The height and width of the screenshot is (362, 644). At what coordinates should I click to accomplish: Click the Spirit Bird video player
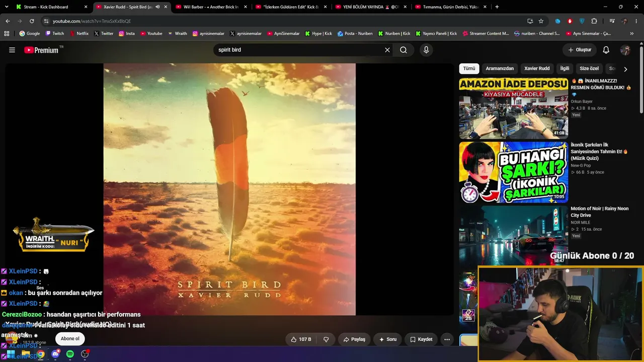coord(229,189)
